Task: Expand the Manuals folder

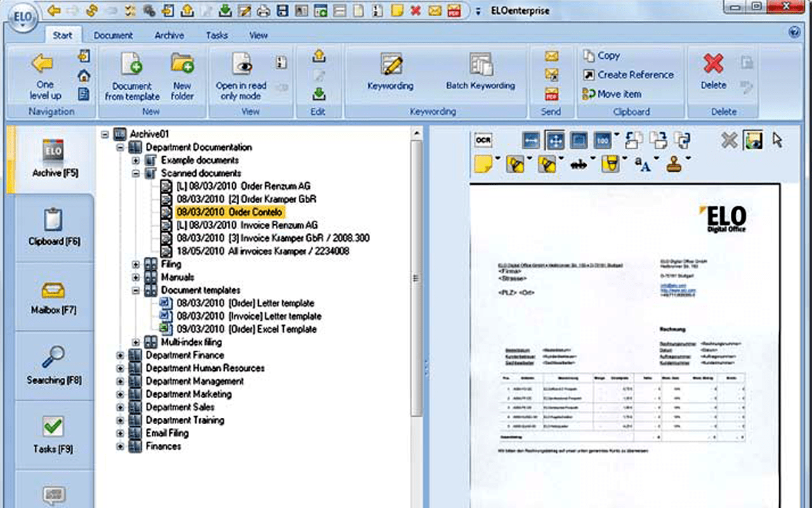Action: coord(136,277)
